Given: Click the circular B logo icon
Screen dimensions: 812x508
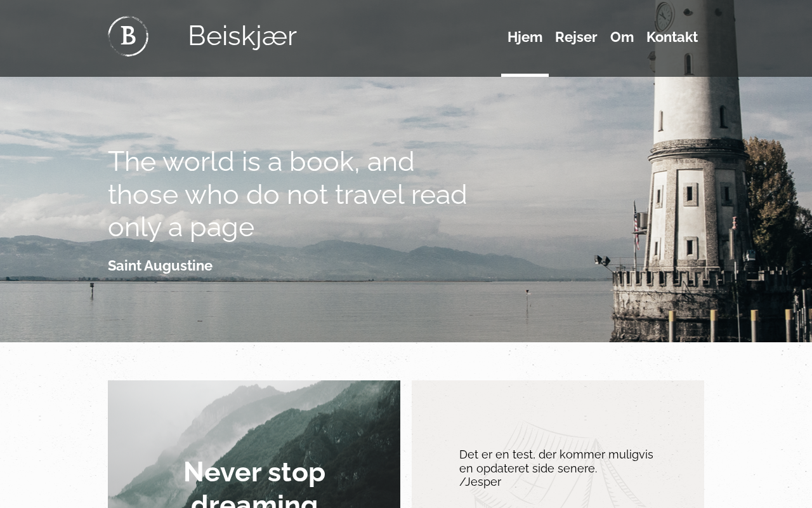Looking at the screenshot, I should tap(128, 36).
